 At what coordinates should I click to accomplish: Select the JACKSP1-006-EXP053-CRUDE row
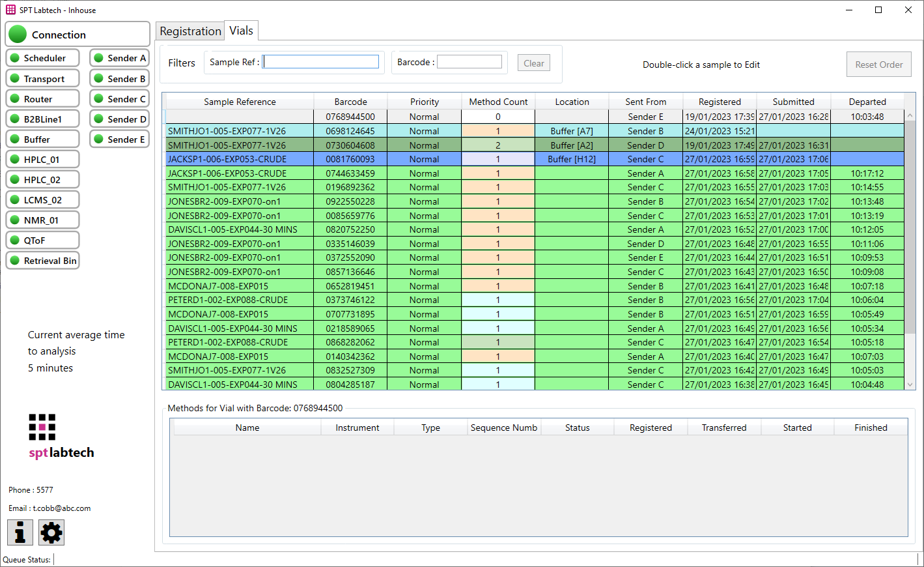tap(239, 159)
